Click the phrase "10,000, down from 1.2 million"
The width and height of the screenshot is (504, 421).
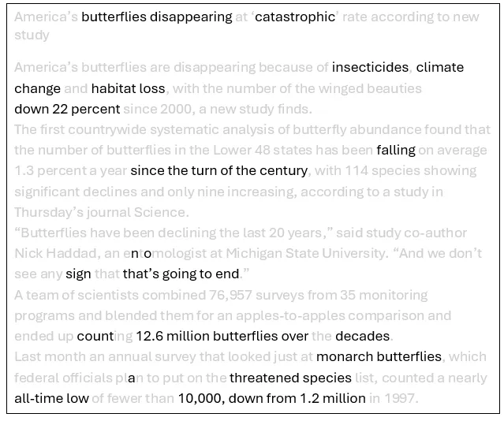click(271, 398)
